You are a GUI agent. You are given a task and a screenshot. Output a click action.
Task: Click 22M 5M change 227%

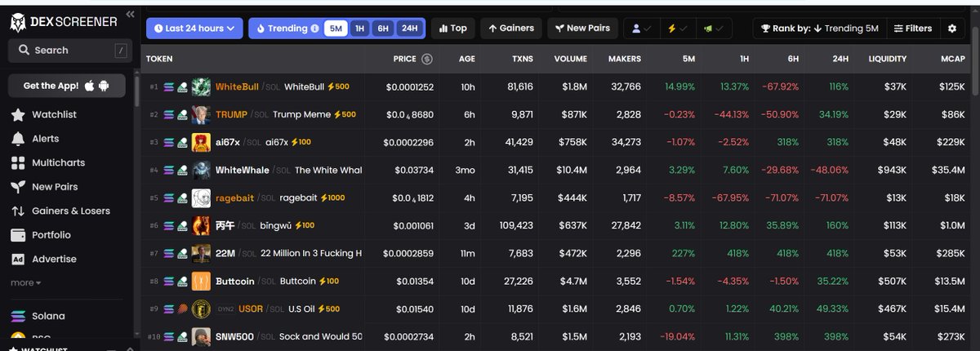(683, 254)
